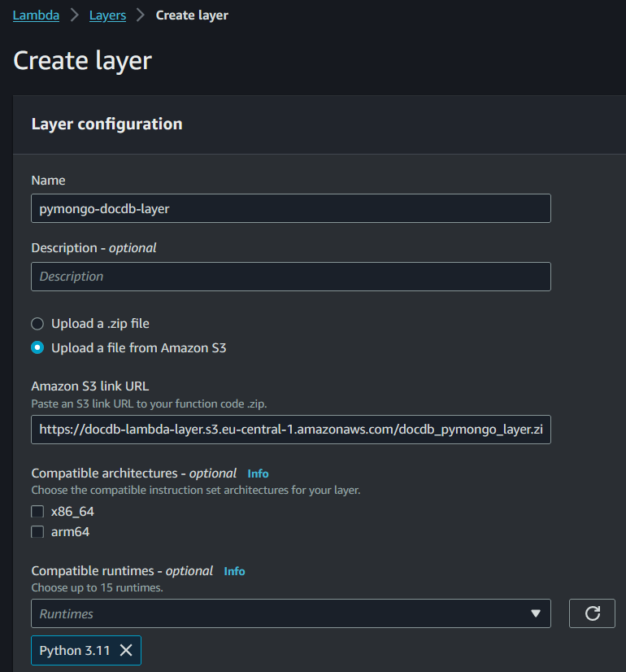Screen dimensions: 626x672
Task: Check the x86_64 architecture box
Action: [37, 511]
